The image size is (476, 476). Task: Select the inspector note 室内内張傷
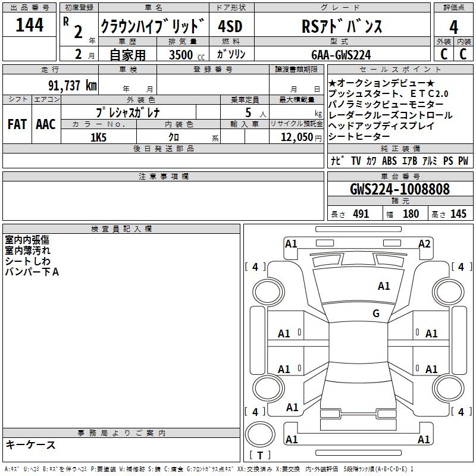(27, 240)
